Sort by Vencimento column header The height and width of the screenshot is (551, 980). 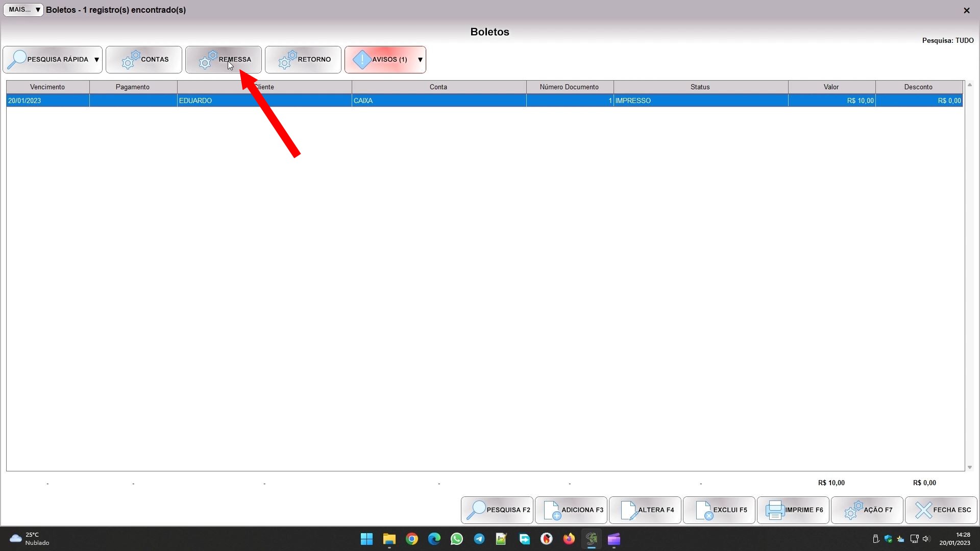(47, 87)
